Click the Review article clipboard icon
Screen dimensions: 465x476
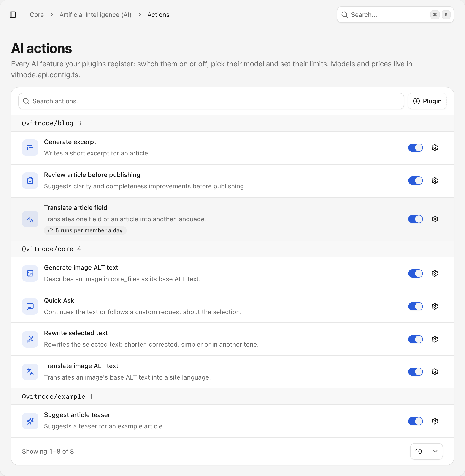[x=30, y=181]
